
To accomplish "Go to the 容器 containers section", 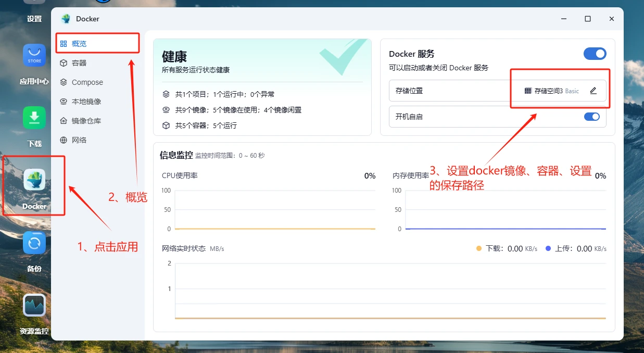I will tap(79, 63).
